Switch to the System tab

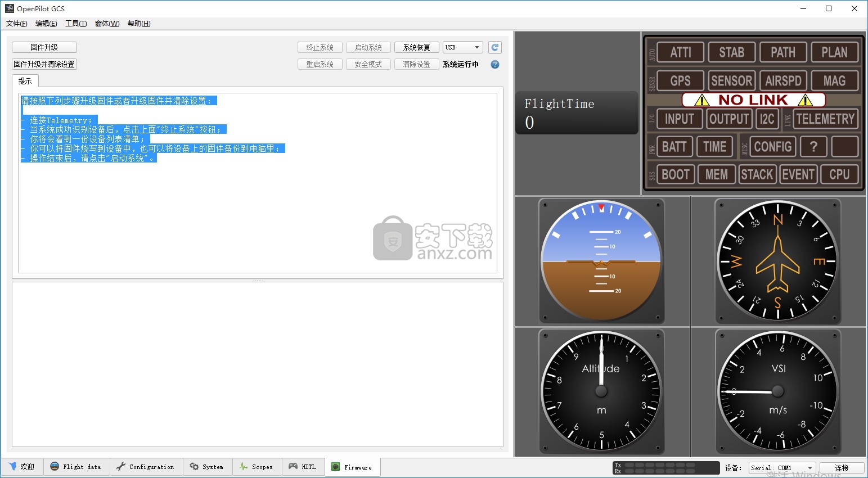point(207,467)
